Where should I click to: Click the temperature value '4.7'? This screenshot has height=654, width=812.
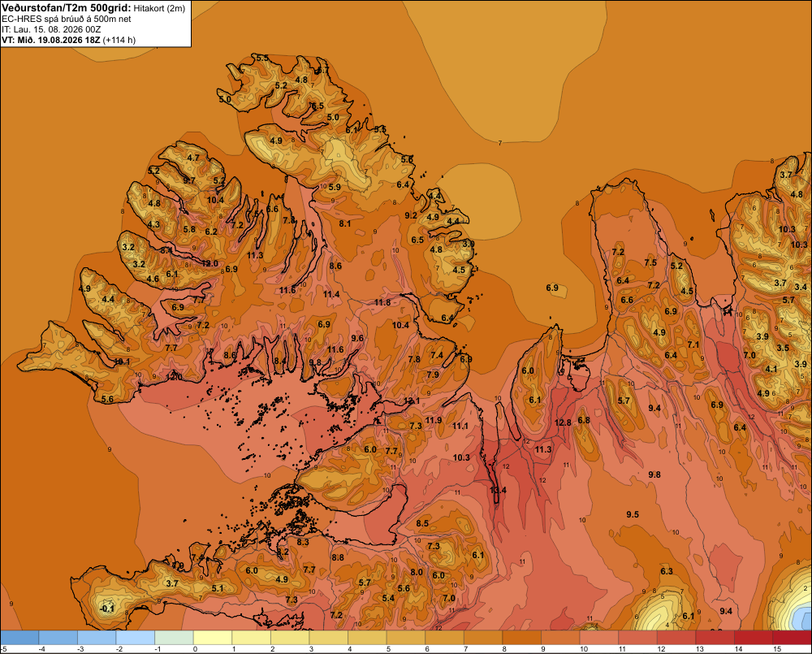[x=193, y=158]
